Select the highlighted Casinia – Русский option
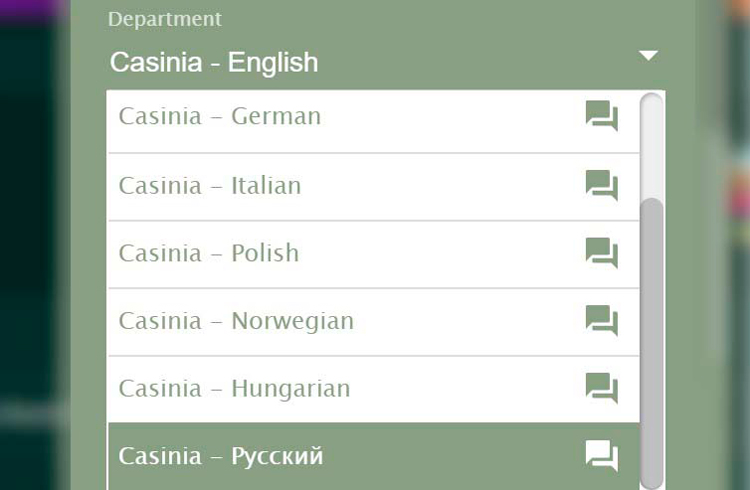This screenshot has height=490, width=750. coord(221,456)
